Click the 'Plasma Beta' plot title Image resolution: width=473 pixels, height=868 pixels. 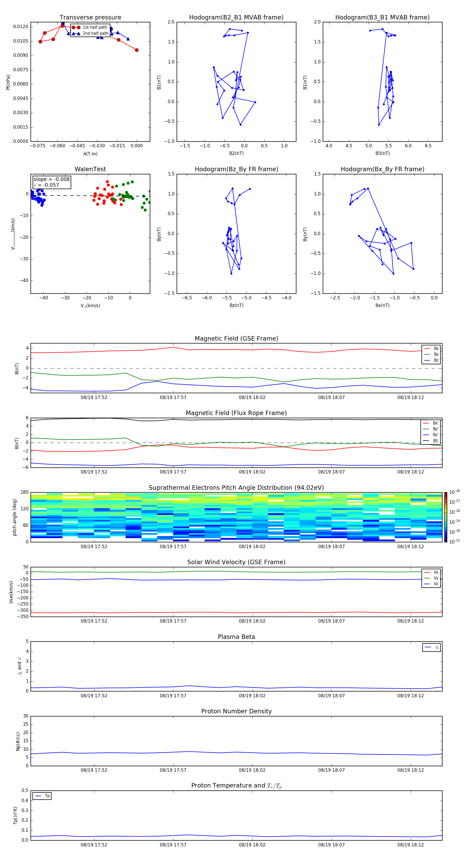click(236, 637)
